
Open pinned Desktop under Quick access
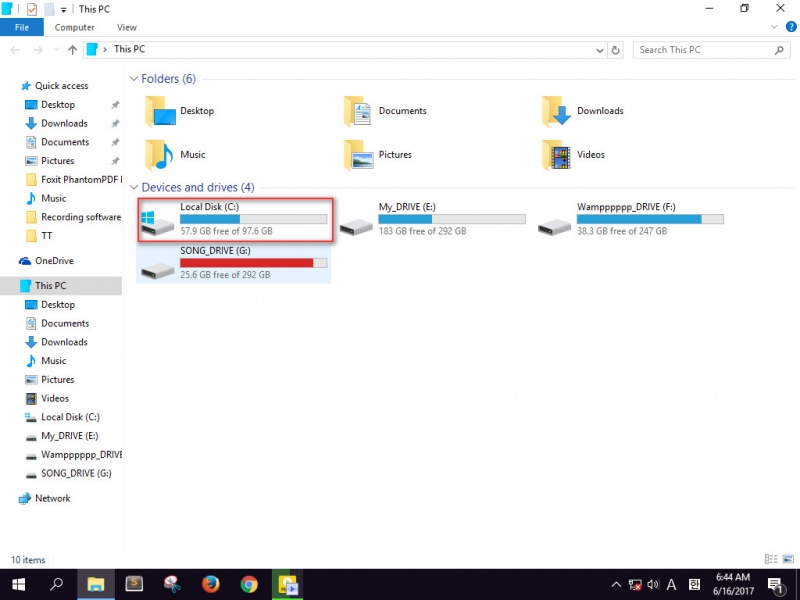click(x=58, y=105)
